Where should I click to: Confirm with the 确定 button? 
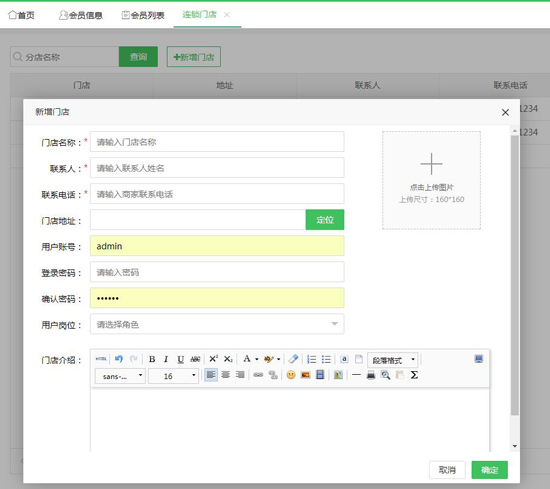(x=489, y=470)
